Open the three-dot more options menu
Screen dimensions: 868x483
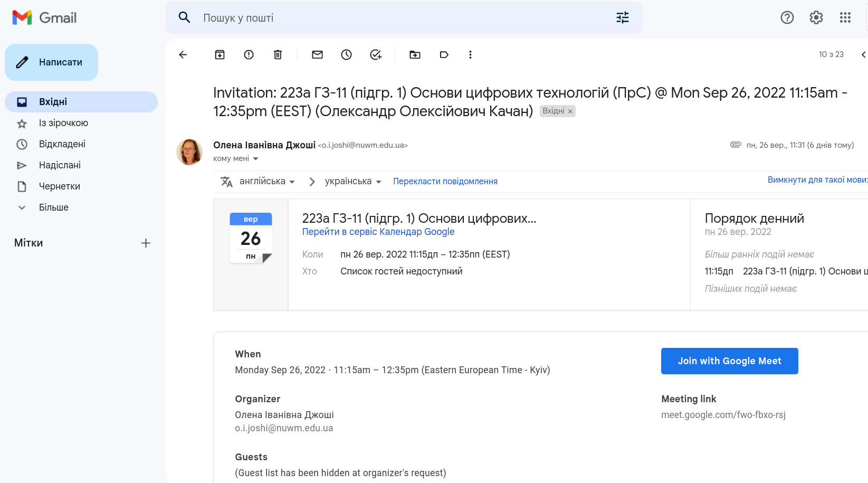470,54
